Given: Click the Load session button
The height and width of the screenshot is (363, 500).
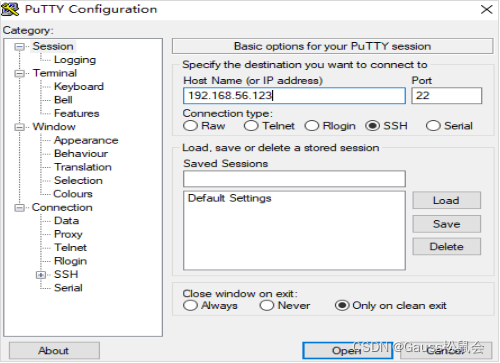Looking at the screenshot, I should tap(447, 200).
